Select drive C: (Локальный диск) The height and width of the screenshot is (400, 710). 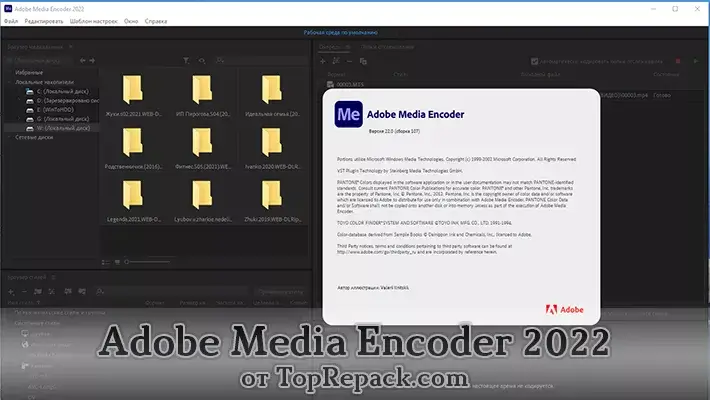[58, 92]
